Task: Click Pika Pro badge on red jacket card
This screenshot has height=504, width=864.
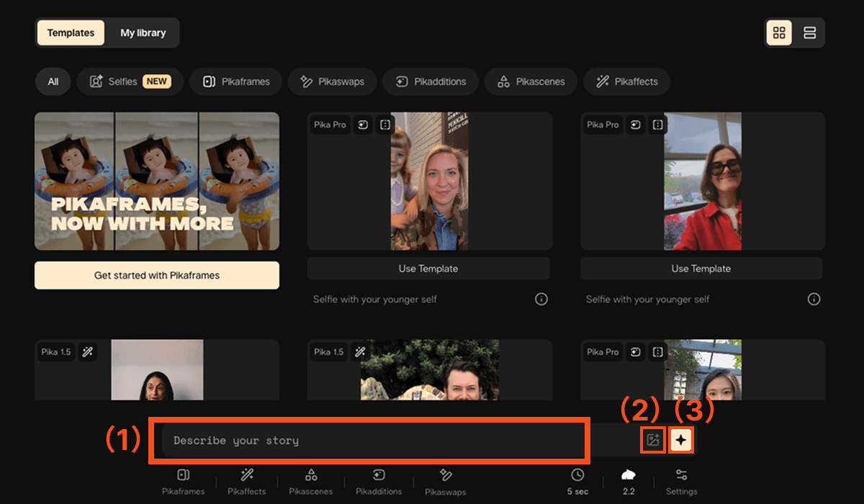Action: pyautogui.click(x=603, y=125)
